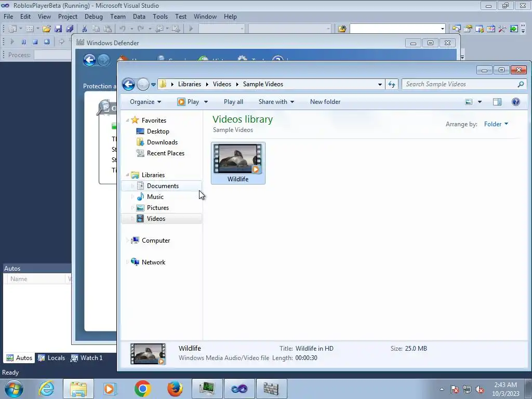This screenshot has height=399, width=532.
Task: Open the view options dropdown arrow in Explorer
Action: click(480, 102)
